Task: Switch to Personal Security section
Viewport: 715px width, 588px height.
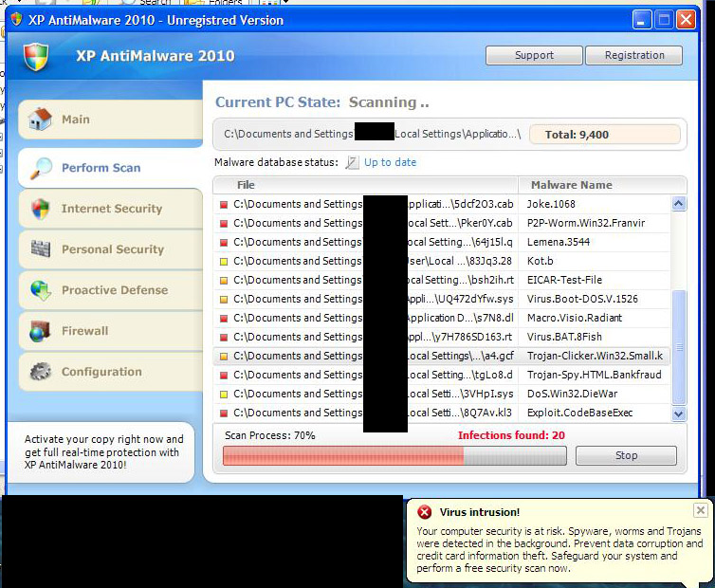Action: tap(110, 249)
